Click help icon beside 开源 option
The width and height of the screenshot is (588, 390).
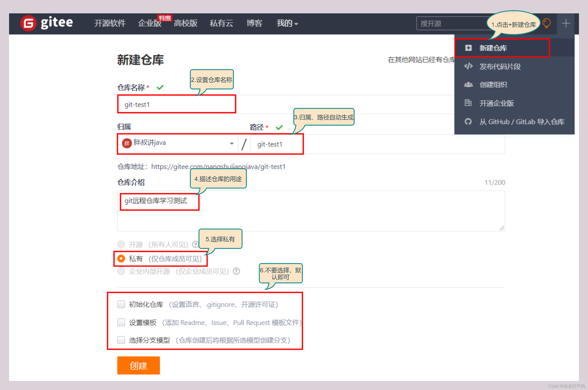point(195,245)
